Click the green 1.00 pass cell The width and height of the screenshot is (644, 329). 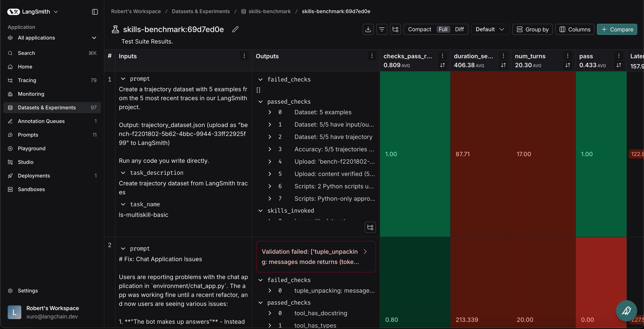601,154
